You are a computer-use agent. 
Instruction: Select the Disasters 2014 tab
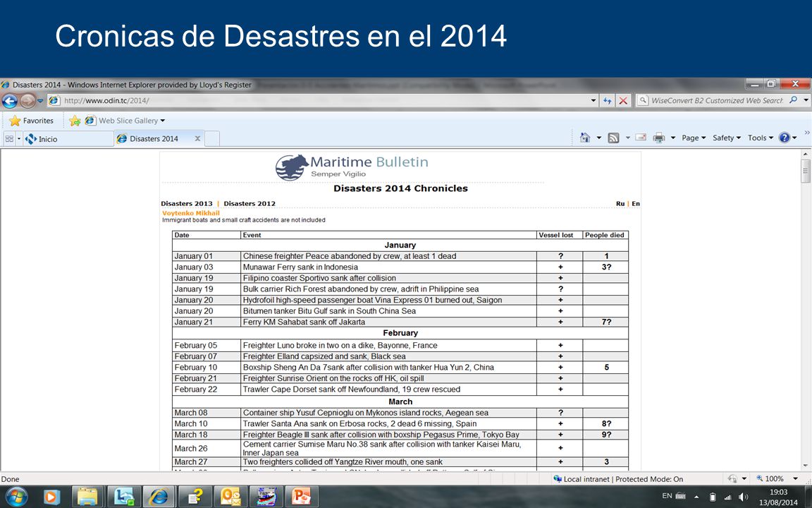pos(159,138)
